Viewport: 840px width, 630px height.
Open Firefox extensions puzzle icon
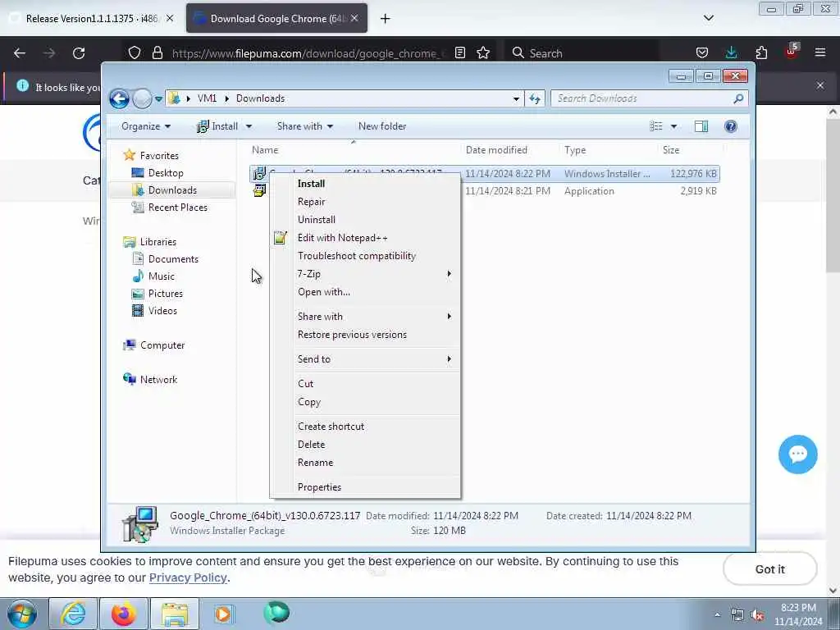761,52
